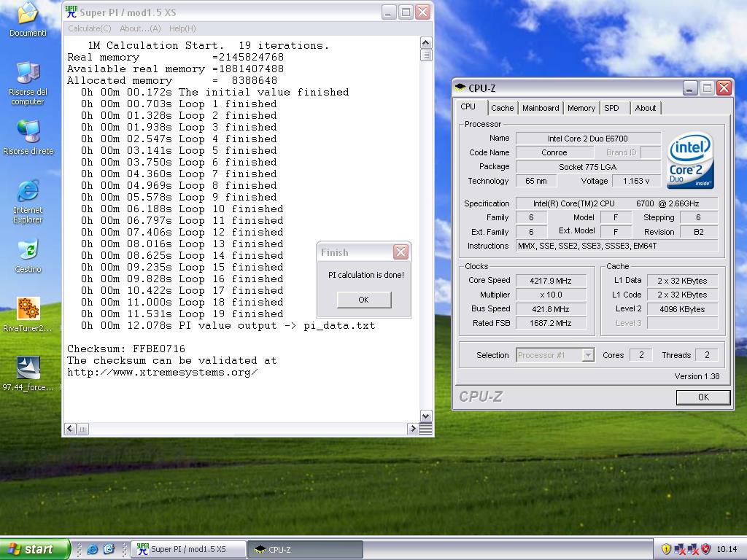Screen dimensions: 747x560
Task: Click Super PI horizontal scrollbar right arrow
Action: tap(413, 429)
